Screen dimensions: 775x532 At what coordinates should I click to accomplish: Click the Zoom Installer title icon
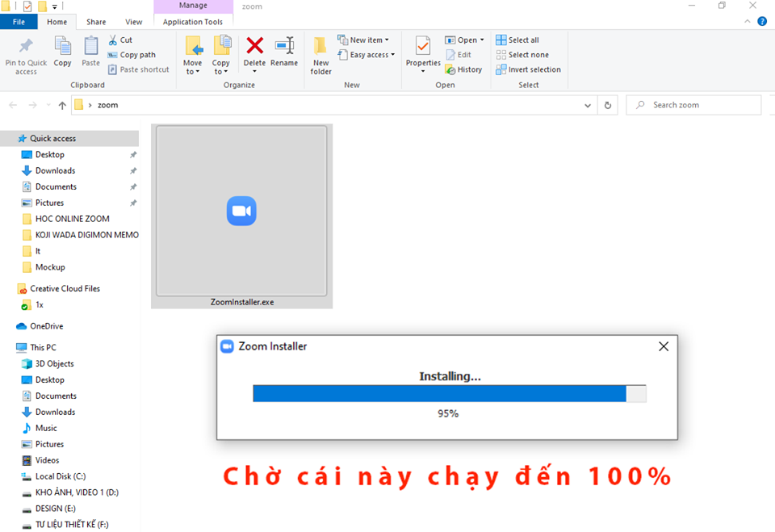227,346
